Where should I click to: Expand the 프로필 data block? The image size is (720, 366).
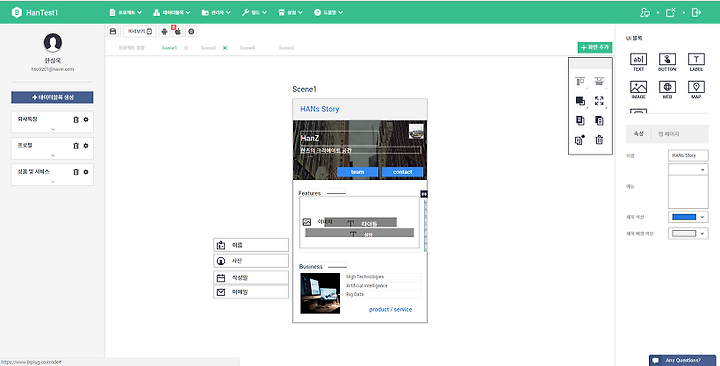pyautogui.click(x=52, y=156)
